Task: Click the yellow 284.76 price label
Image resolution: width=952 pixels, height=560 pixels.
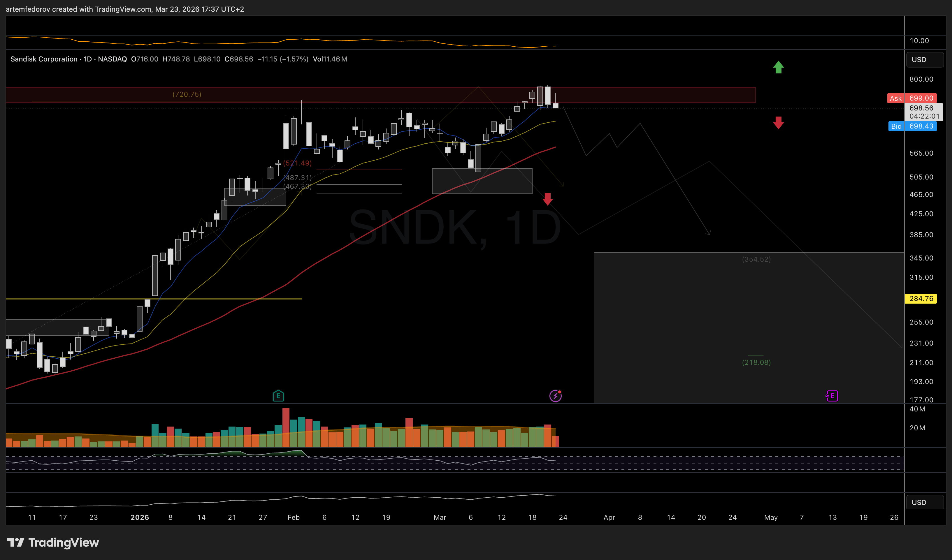Action: pyautogui.click(x=921, y=298)
